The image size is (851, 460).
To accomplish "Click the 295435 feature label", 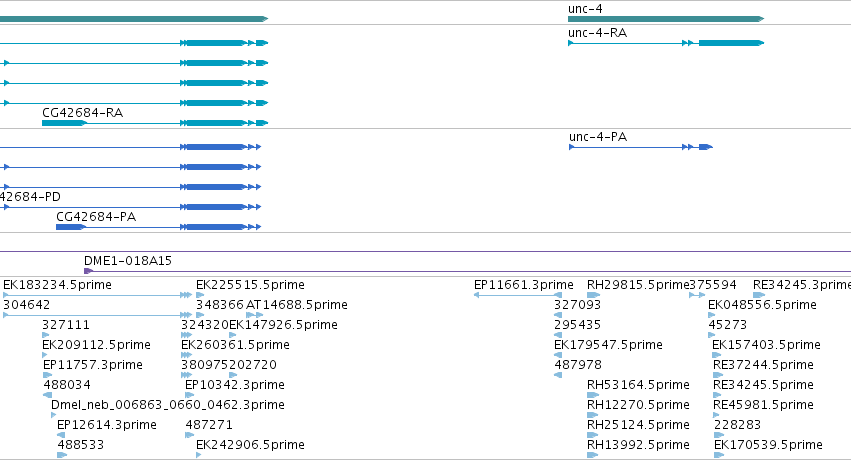I will coord(577,325).
